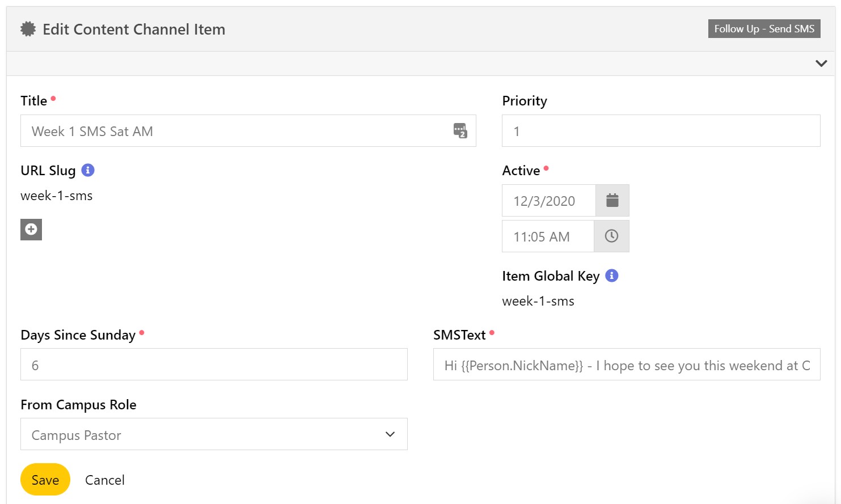
Task: Open the From Campus Role dropdown
Action: [214, 434]
